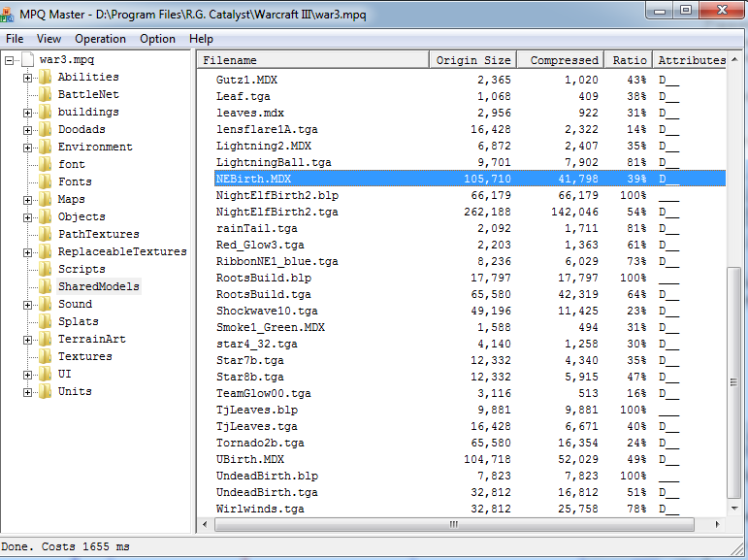The image size is (748, 560).
Task: Expand the Abilities folder node
Action: coord(27,78)
